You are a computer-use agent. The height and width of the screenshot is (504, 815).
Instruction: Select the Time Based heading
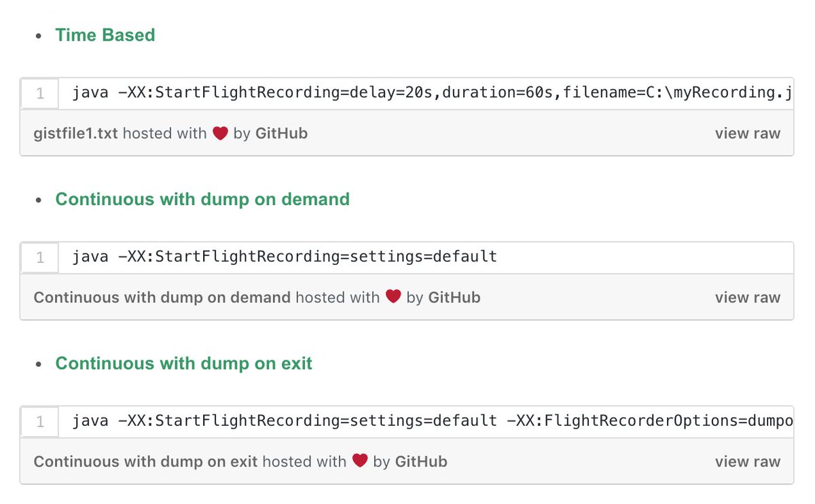pos(105,35)
